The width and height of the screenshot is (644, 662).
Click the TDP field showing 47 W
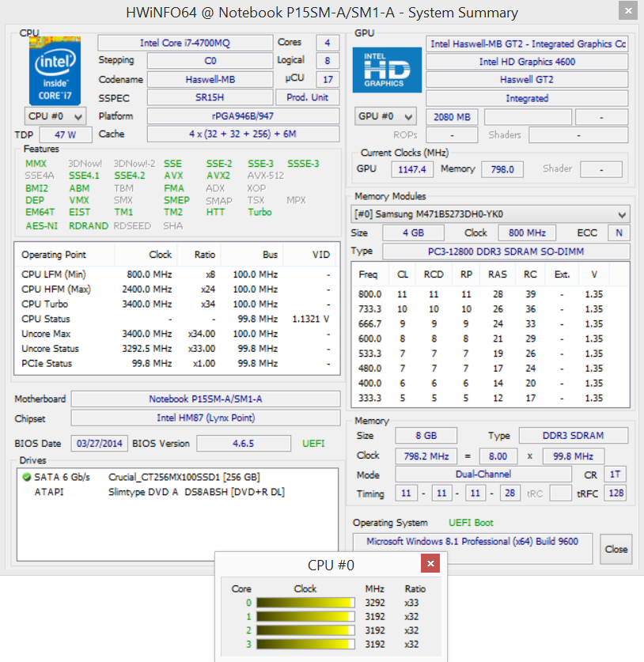coord(66,134)
